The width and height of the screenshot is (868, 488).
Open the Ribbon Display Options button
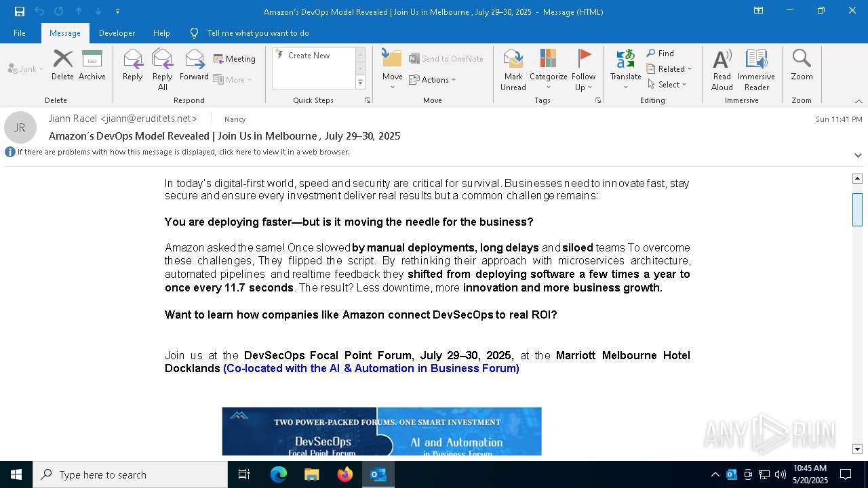759,11
